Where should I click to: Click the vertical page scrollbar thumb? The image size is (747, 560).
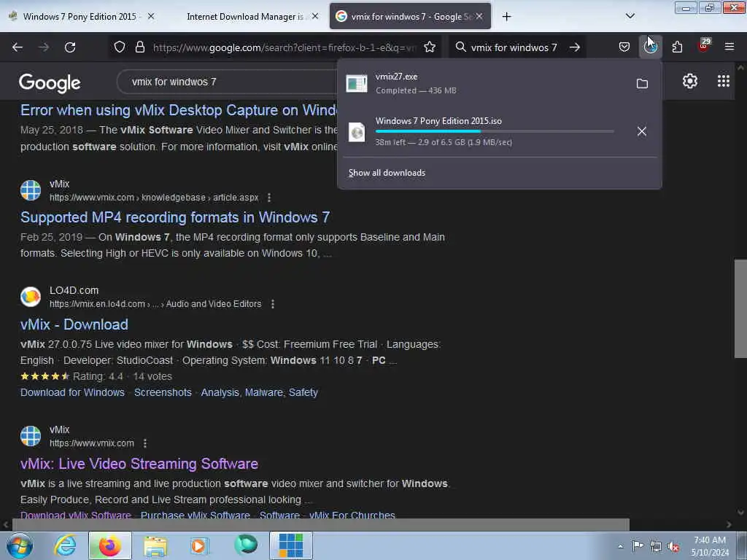point(740,308)
